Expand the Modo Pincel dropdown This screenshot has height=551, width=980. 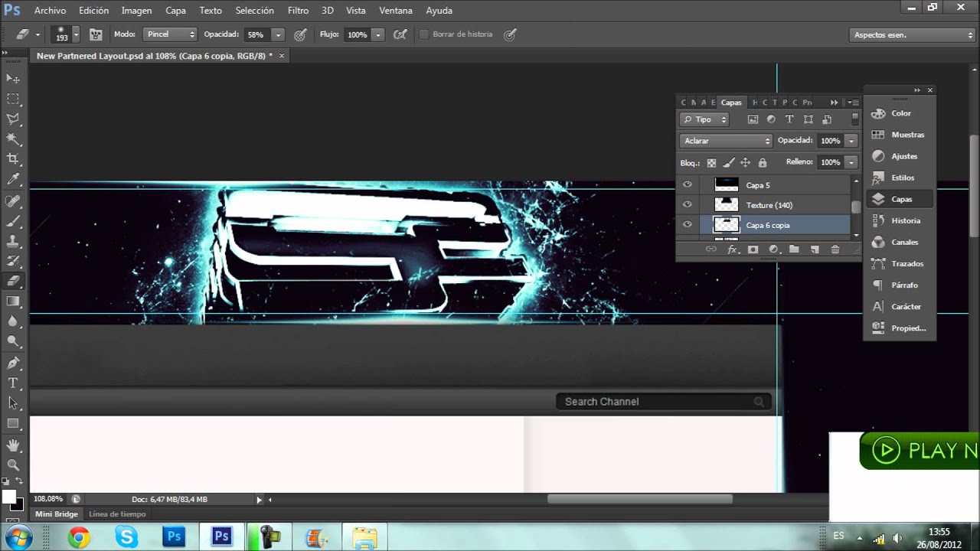pos(171,34)
